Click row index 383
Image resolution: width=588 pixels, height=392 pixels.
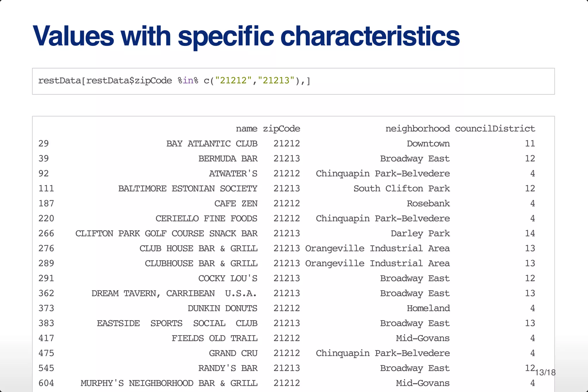point(46,323)
